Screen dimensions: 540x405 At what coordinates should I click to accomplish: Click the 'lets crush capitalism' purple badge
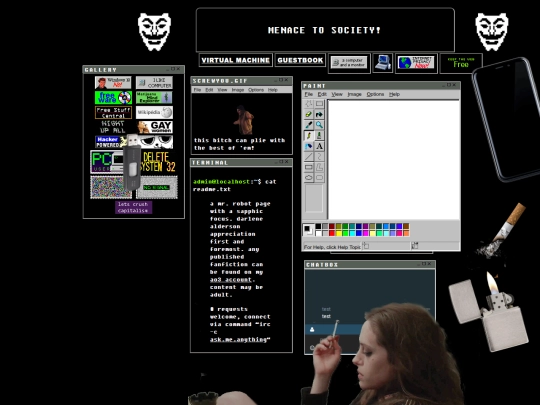tap(133, 207)
